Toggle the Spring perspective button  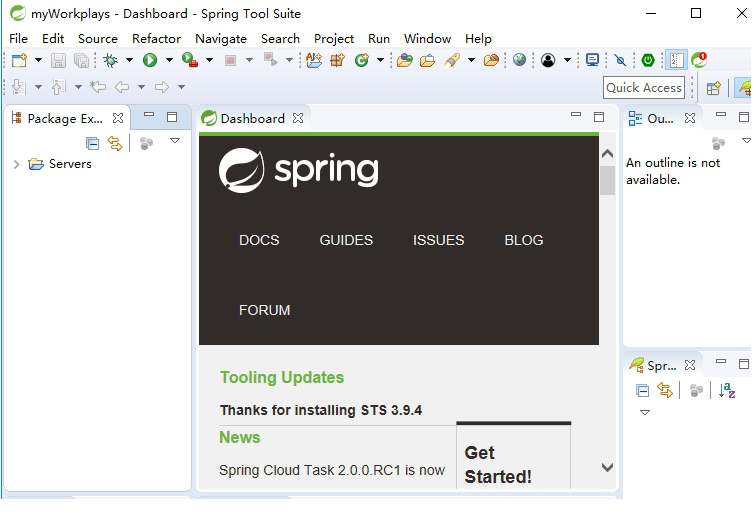pos(744,88)
